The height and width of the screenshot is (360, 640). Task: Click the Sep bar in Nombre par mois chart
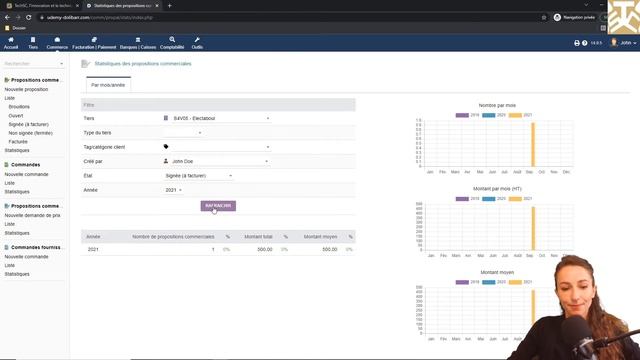point(533,144)
